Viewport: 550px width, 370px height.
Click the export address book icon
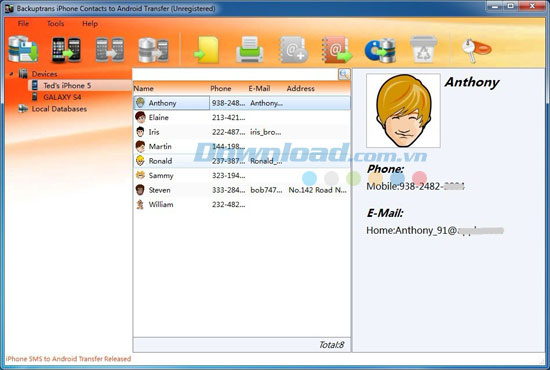(336, 49)
